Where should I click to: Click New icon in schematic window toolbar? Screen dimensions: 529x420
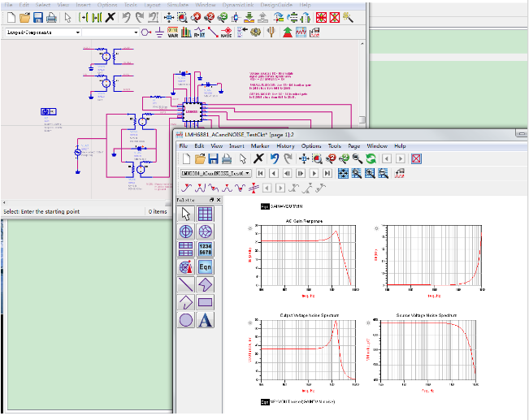point(11,17)
